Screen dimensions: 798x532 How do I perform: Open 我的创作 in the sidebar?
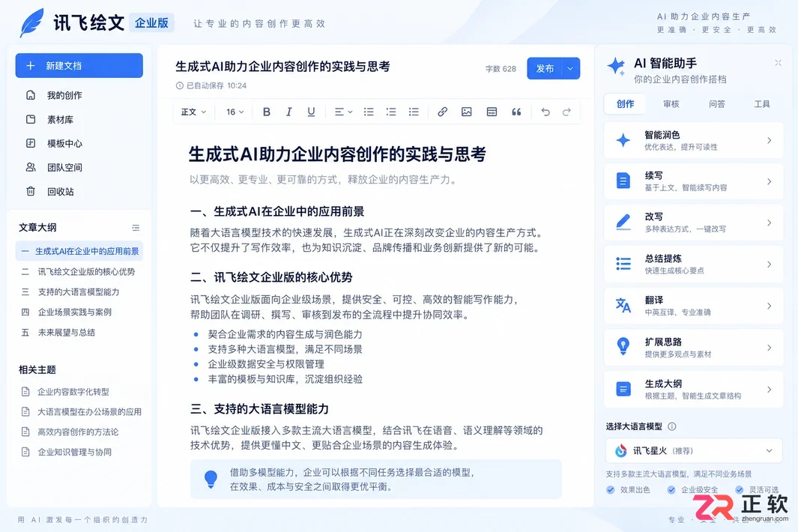pos(64,95)
